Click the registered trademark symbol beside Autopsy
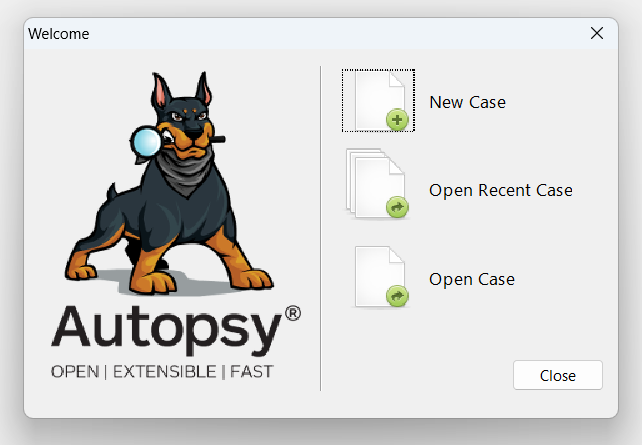The height and width of the screenshot is (445, 642). tap(292, 313)
